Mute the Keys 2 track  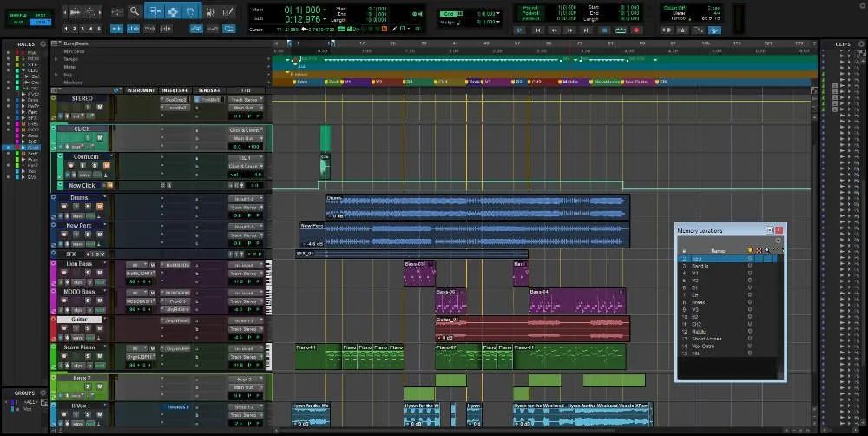(100, 386)
